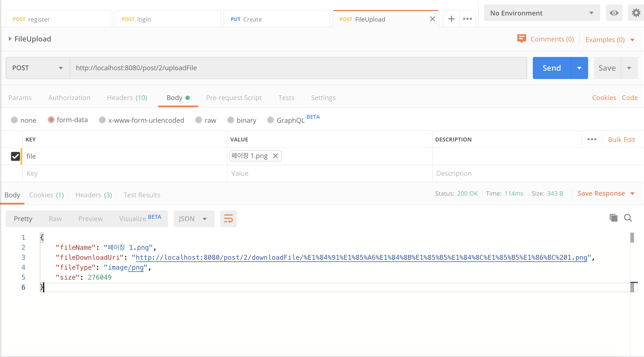The height and width of the screenshot is (357, 644).
Task: Click the request URL input field
Action: tap(298, 68)
